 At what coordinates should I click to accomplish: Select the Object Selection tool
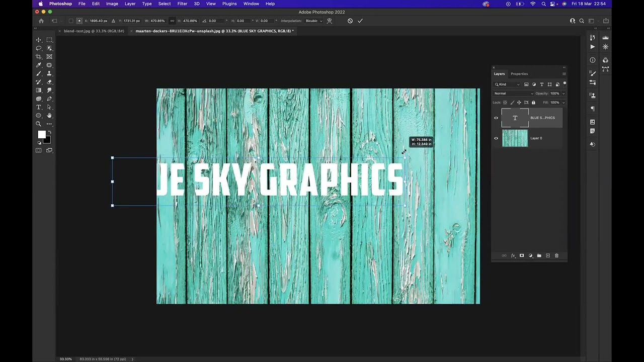[49, 48]
